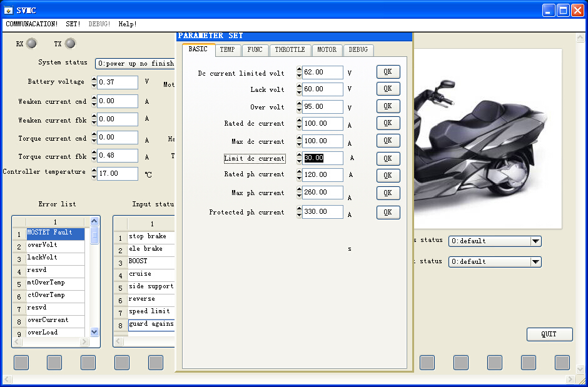Click the Max ph current field

click(323, 193)
